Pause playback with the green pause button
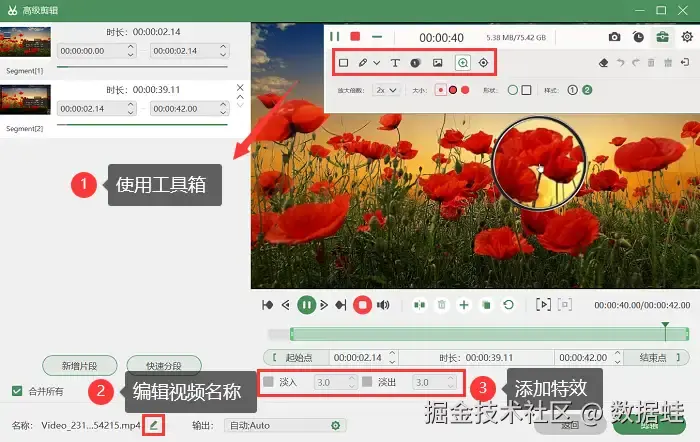 [306, 305]
